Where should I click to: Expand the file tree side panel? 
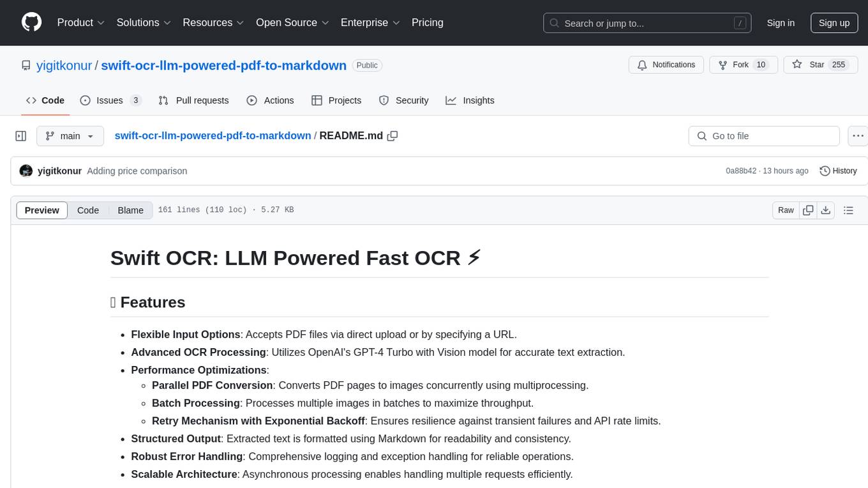(x=21, y=136)
